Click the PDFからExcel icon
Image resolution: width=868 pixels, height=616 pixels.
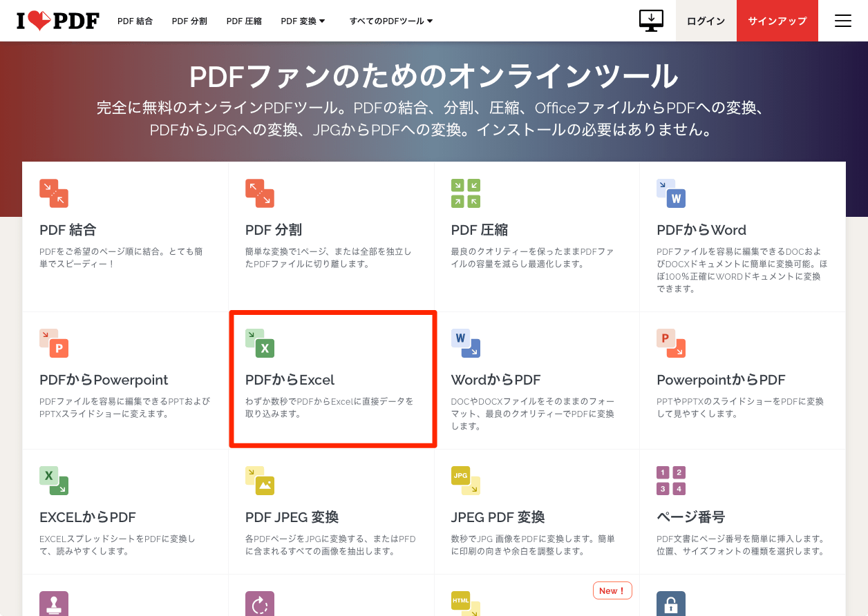click(x=260, y=343)
